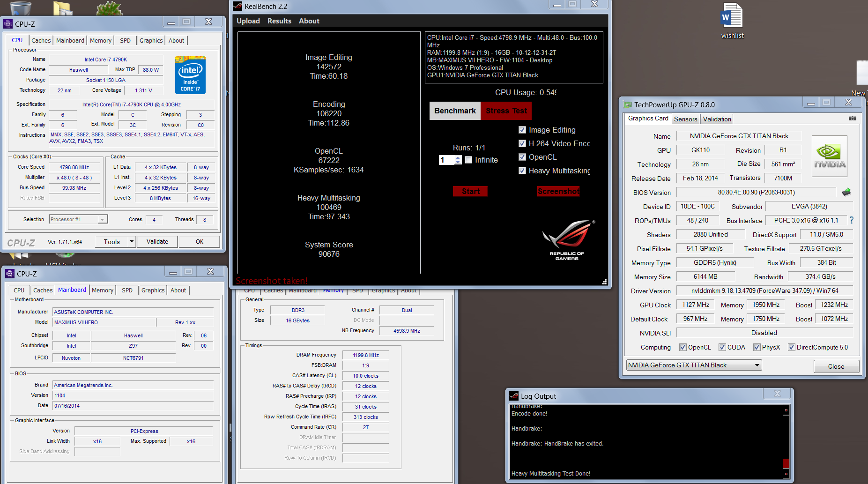Click the red Start button
Image resolution: width=868 pixels, height=484 pixels.
point(470,191)
